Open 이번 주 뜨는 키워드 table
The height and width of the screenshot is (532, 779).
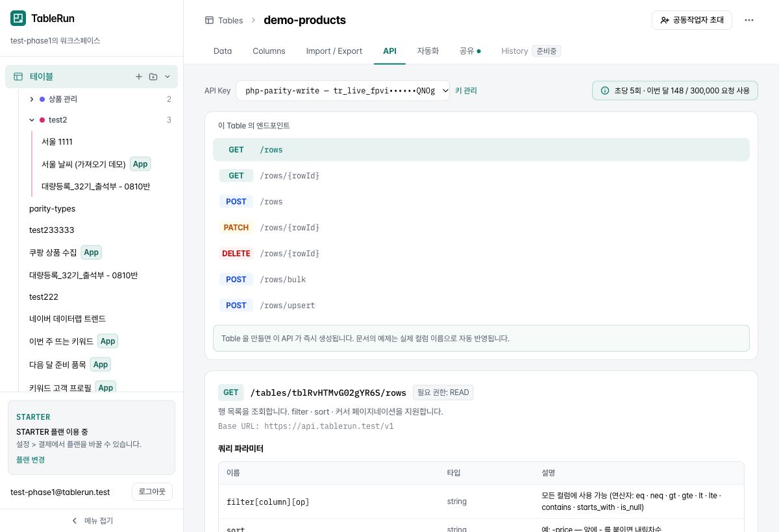61,341
